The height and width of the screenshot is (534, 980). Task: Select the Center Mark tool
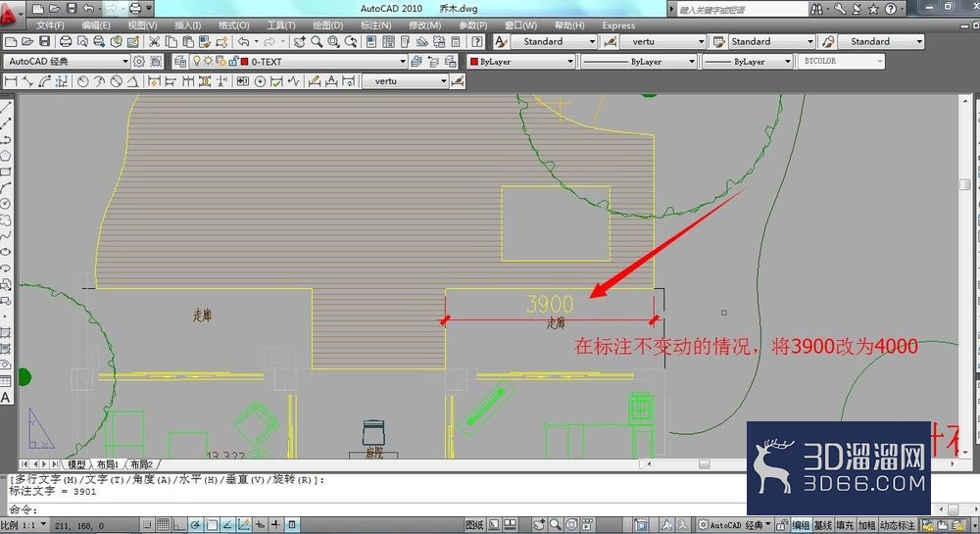260,81
